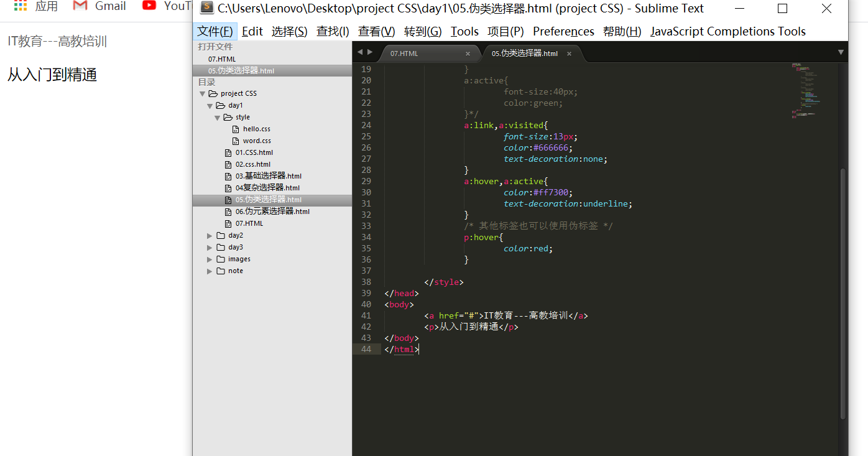The width and height of the screenshot is (868, 456).
Task: Open the Tools menu
Action: 464,32
